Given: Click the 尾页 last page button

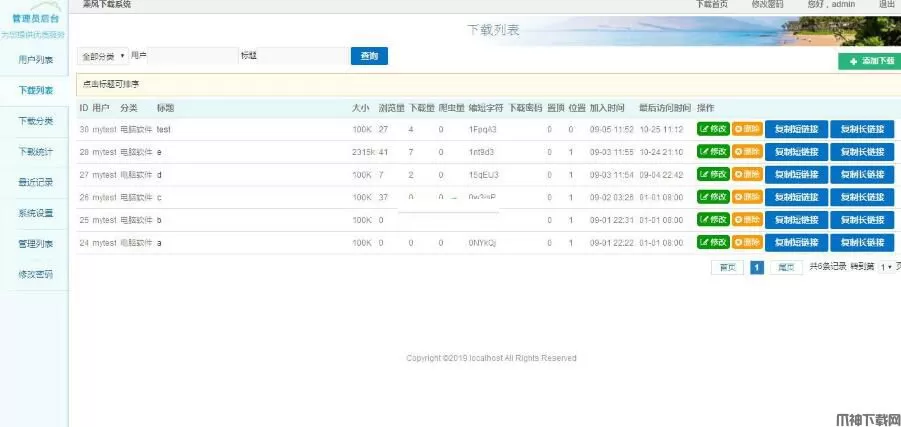Looking at the screenshot, I should [787, 267].
